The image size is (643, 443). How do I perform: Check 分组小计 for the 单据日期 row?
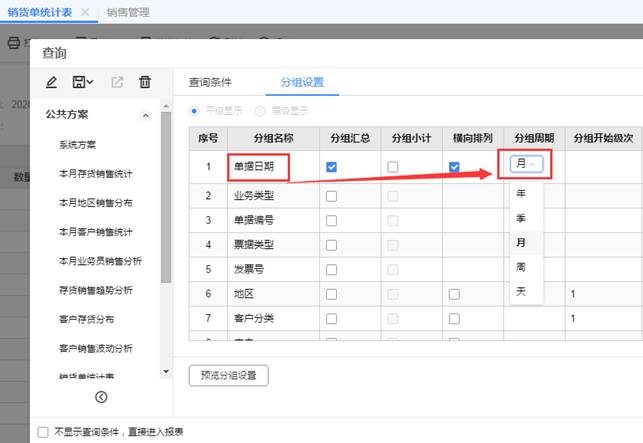pos(393,167)
